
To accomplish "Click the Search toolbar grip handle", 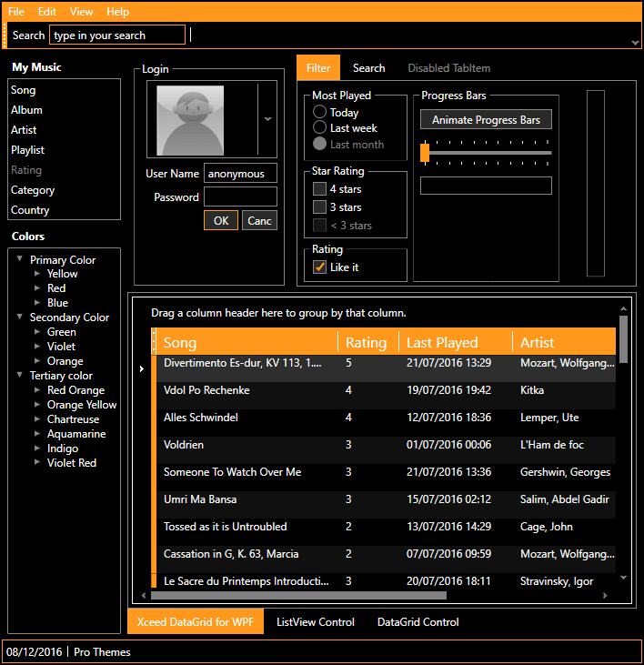I will click(x=5, y=35).
